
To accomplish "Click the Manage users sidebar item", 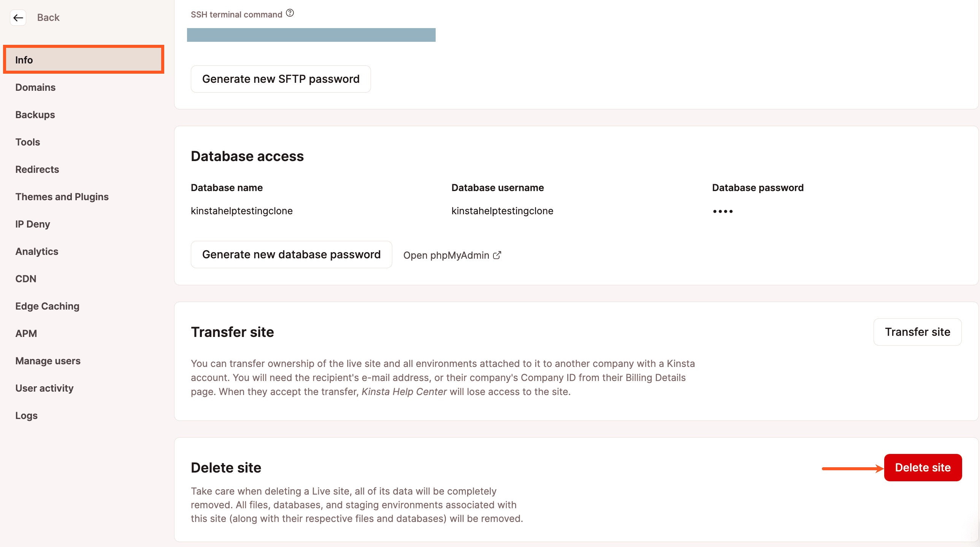I will [48, 360].
